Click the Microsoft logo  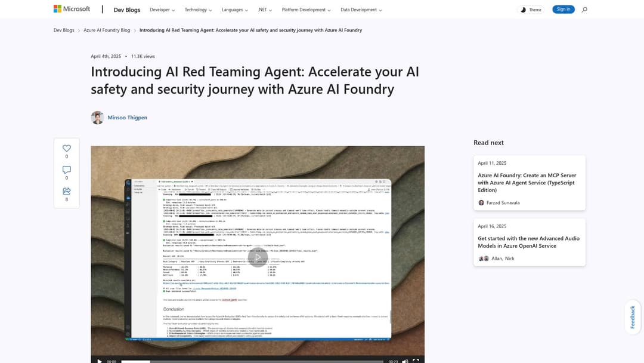72,8
